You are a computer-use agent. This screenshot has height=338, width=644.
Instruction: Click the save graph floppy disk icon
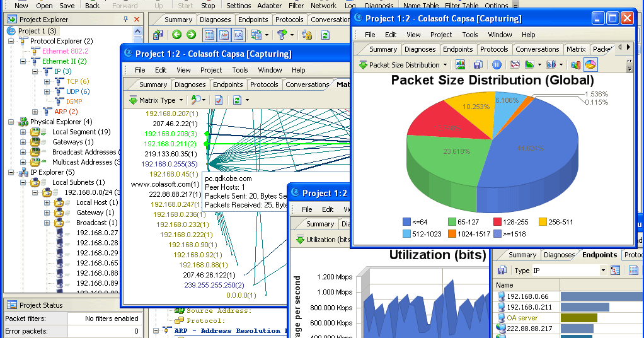point(478,64)
